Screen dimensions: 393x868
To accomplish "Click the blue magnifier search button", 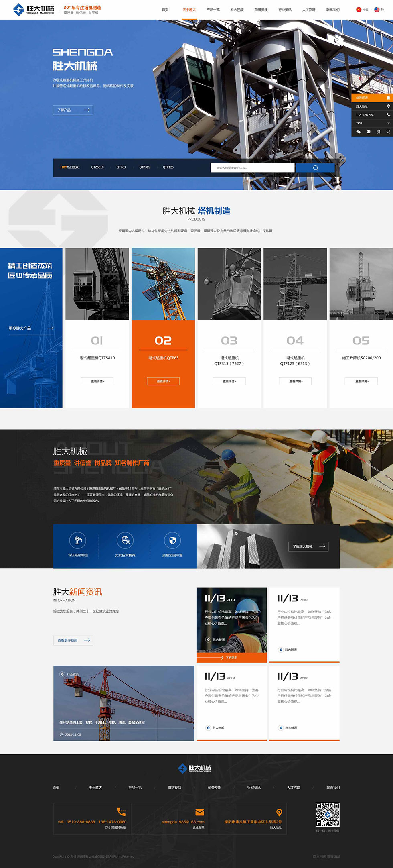I will (x=315, y=168).
